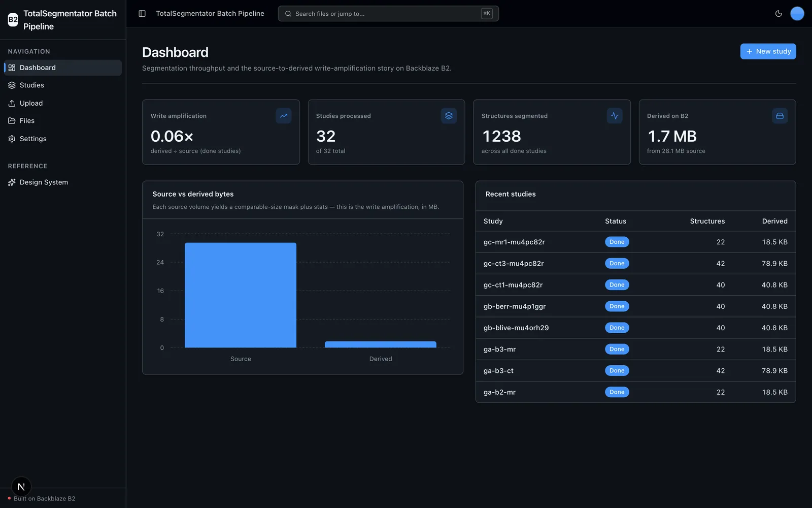Click the 1238 structures segmented value
812x508 pixels.
click(501, 136)
